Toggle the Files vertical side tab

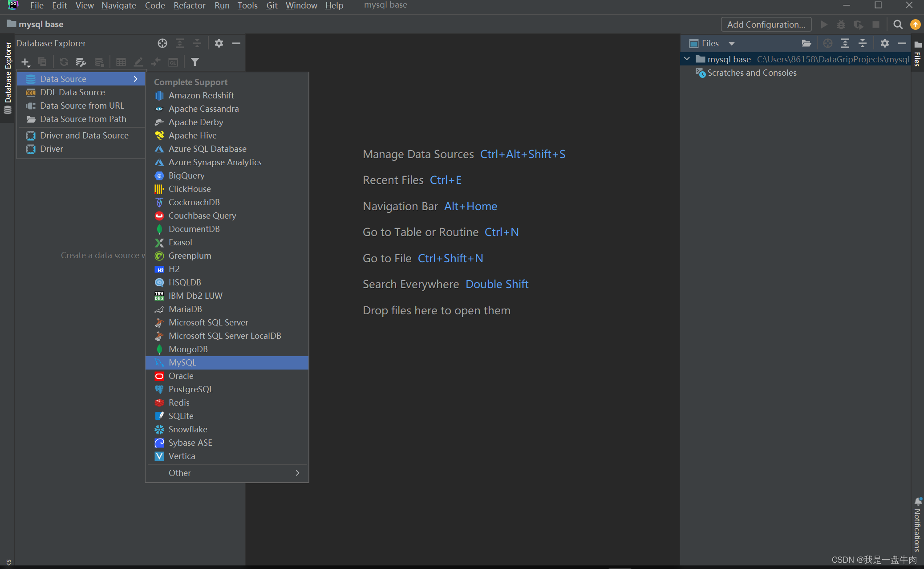coord(917,53)
